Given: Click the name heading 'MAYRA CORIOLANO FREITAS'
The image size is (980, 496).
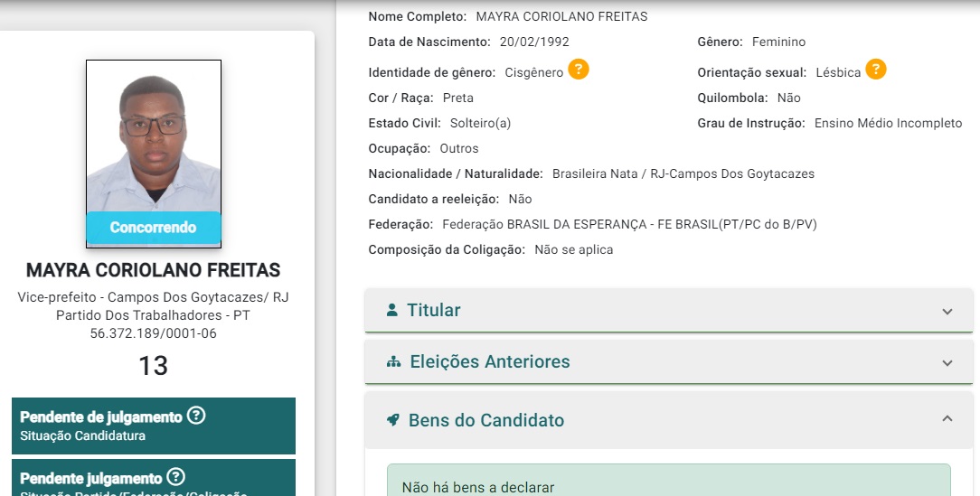Looking at the screenshot, I should (x=154, y=271).
